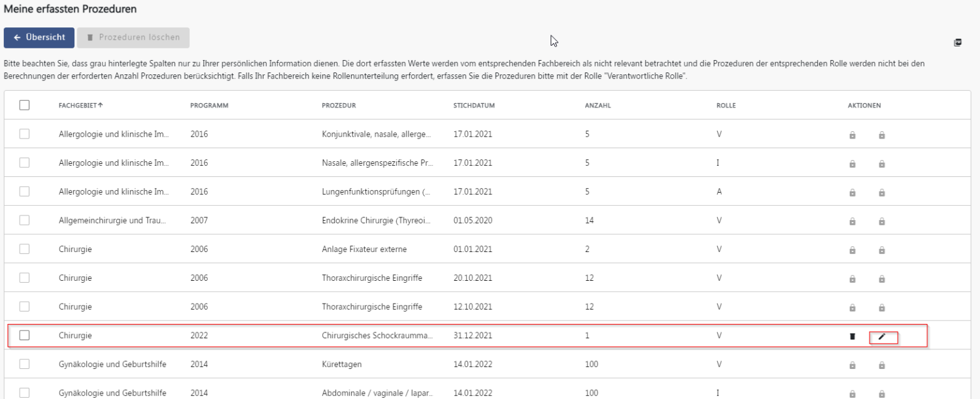
Task: Delete the Chirurgisches Schockraumma procedure via trash icon
Action: pyautogui.click(x=852, y=336)
